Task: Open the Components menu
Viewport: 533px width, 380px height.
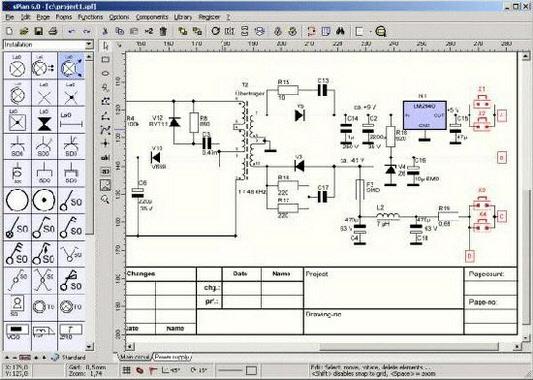Action: point(152,17)
